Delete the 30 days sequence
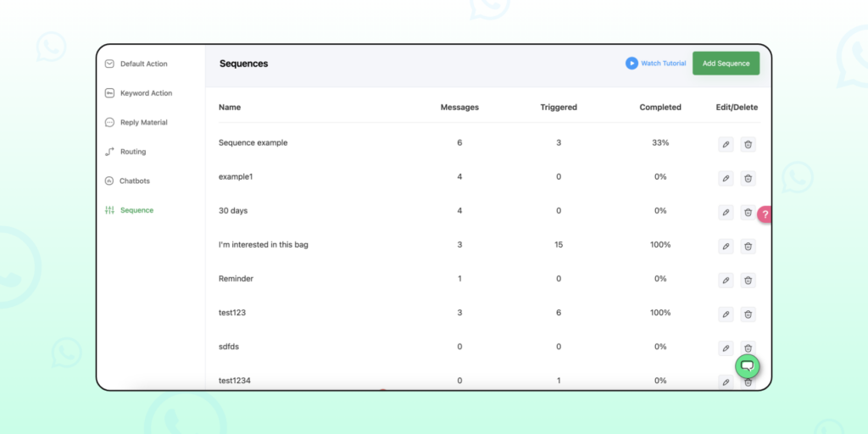Viewport: 868px width, 434px height. 748,213
